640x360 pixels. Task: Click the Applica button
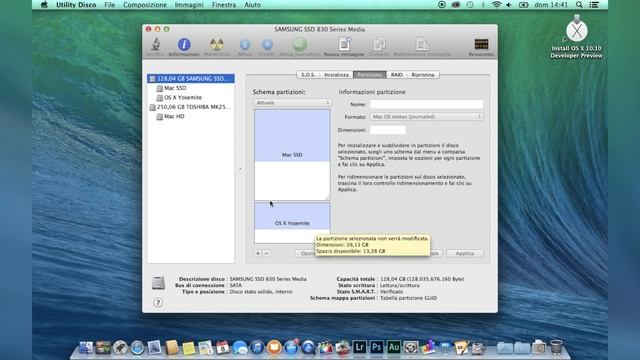(464, 253)
